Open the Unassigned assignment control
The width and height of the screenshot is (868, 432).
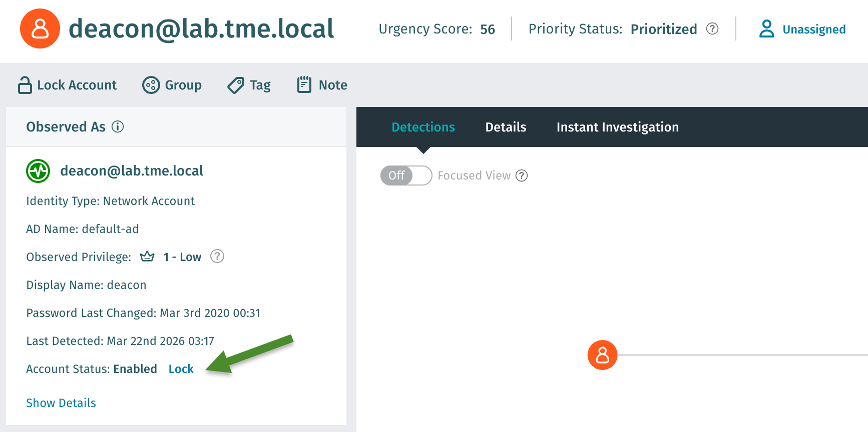click(x=802, y=29)
